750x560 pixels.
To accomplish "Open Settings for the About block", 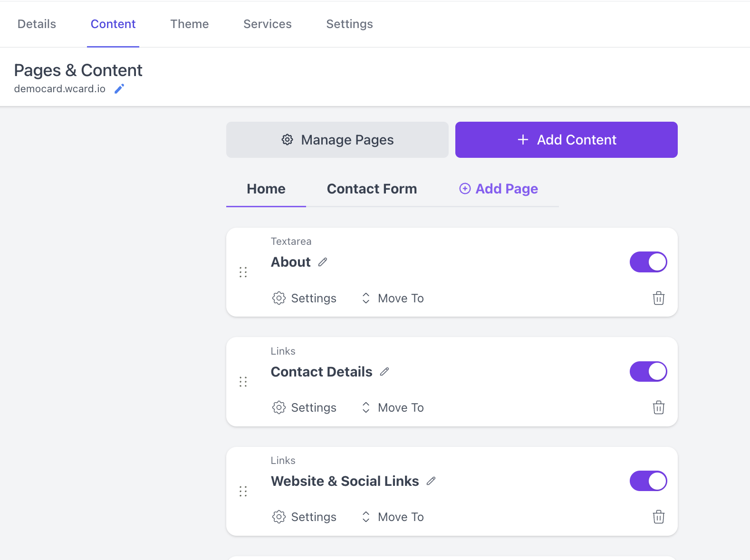I will tap(304, 298).
